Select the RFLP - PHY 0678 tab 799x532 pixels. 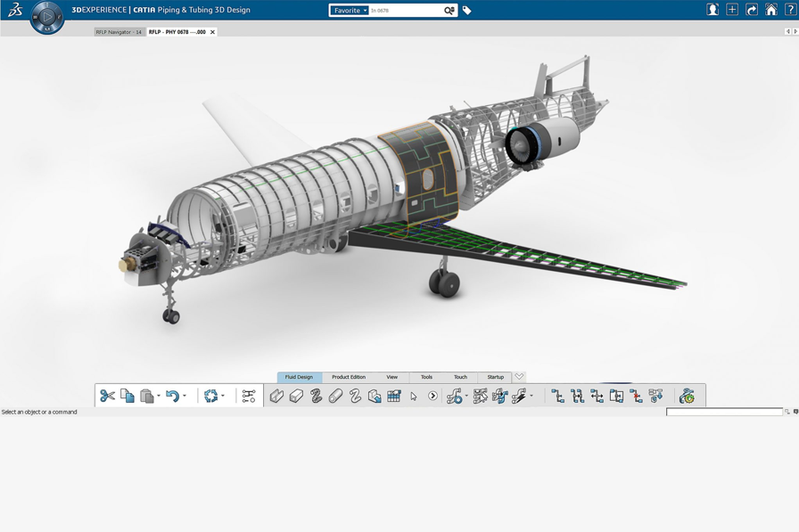point(177,32)
